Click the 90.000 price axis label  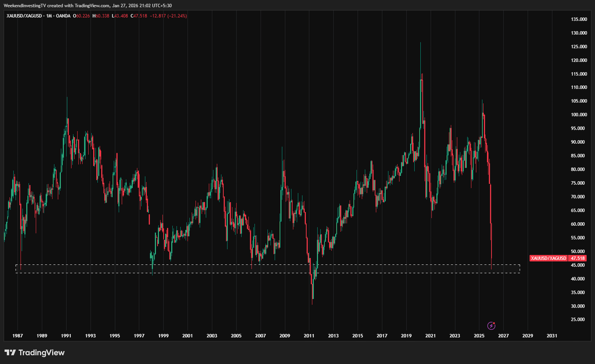[x=579, y=142]
